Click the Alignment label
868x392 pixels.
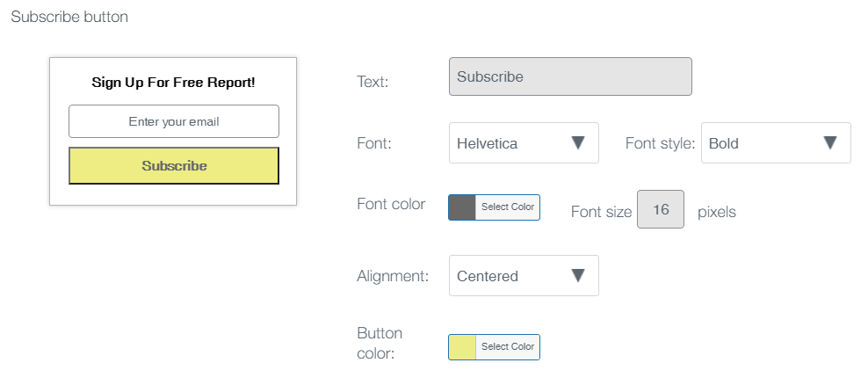(393, 276)
